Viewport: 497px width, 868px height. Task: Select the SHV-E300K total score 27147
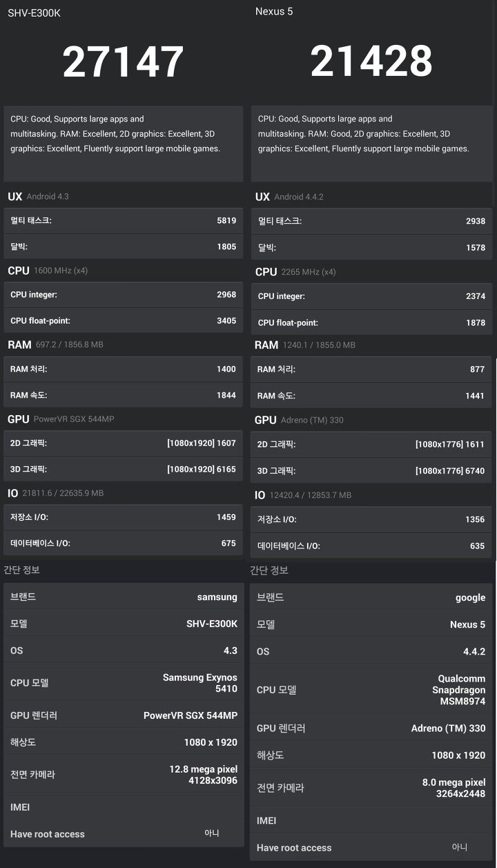(123, 62)
